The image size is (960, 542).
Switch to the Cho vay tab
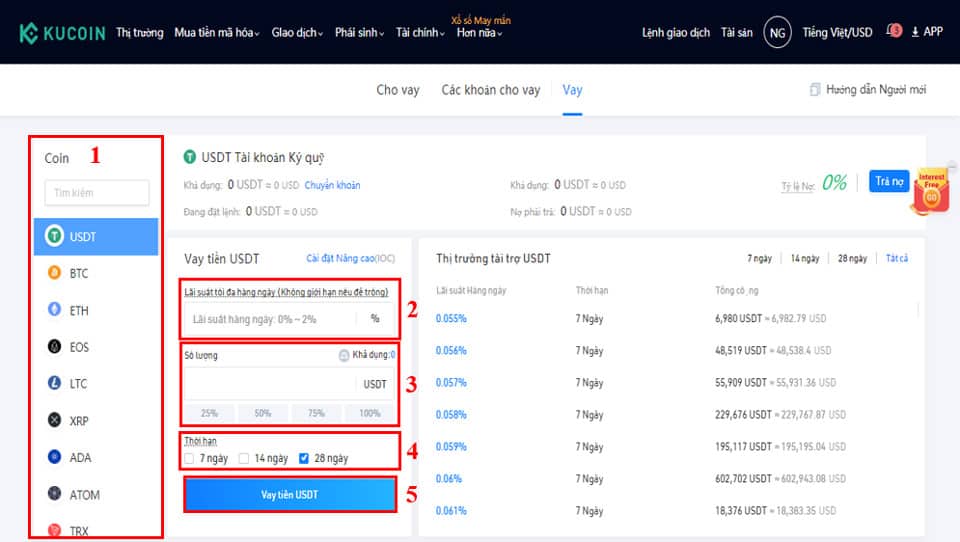(x=397, y=90)
